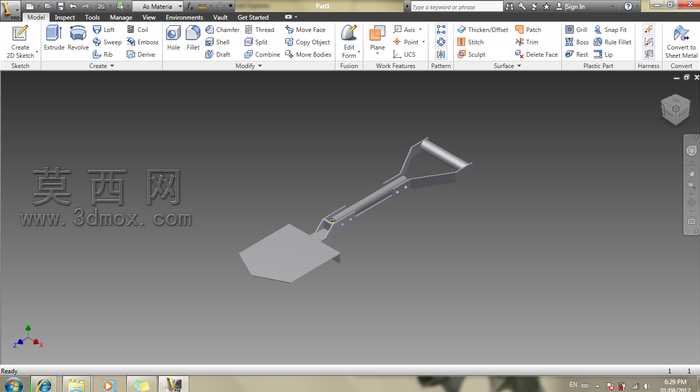This screenshot has height=392, width=700.
Task: Click the keyword search field
Action: pos(457,7)
